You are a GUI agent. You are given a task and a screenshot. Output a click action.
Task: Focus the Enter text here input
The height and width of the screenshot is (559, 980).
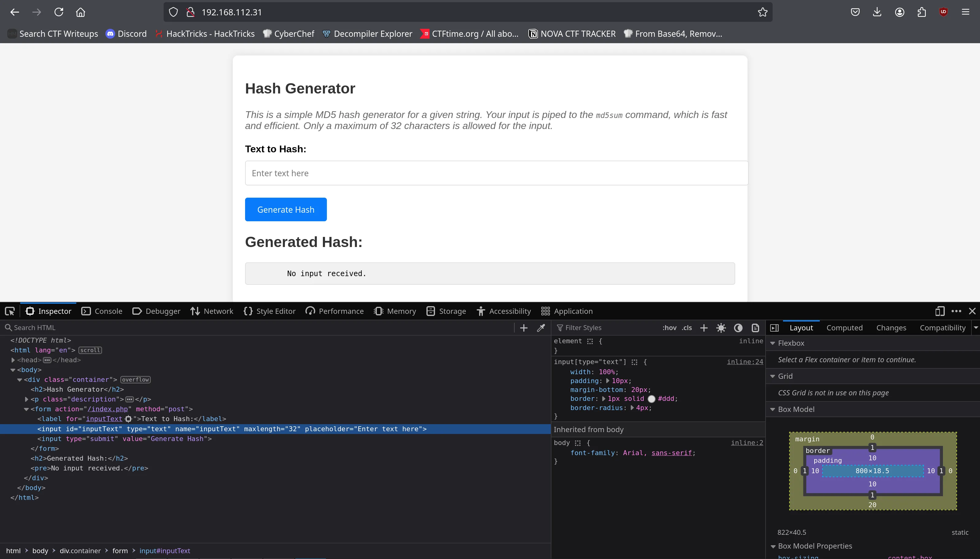pyautogui.click(x=497, y=173)
